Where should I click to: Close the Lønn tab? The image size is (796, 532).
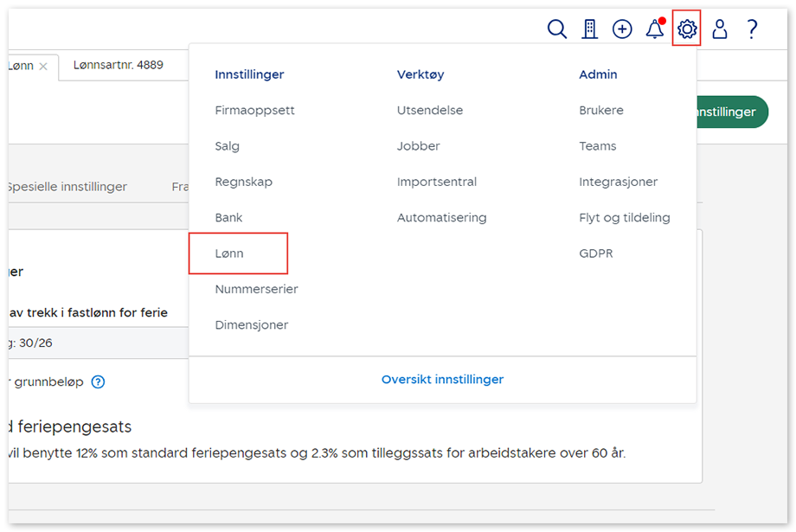tap(43, 67)
